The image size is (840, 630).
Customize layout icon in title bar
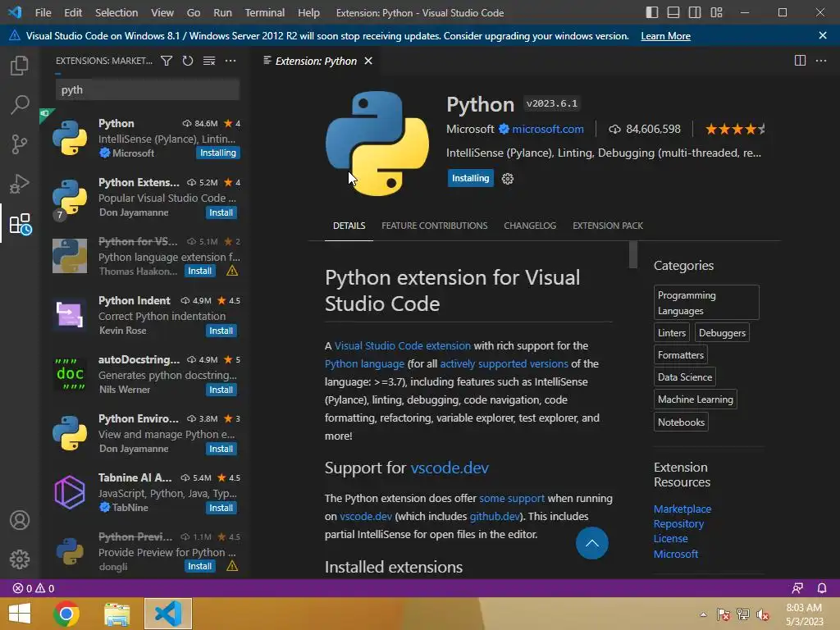(x=716, y=12)
